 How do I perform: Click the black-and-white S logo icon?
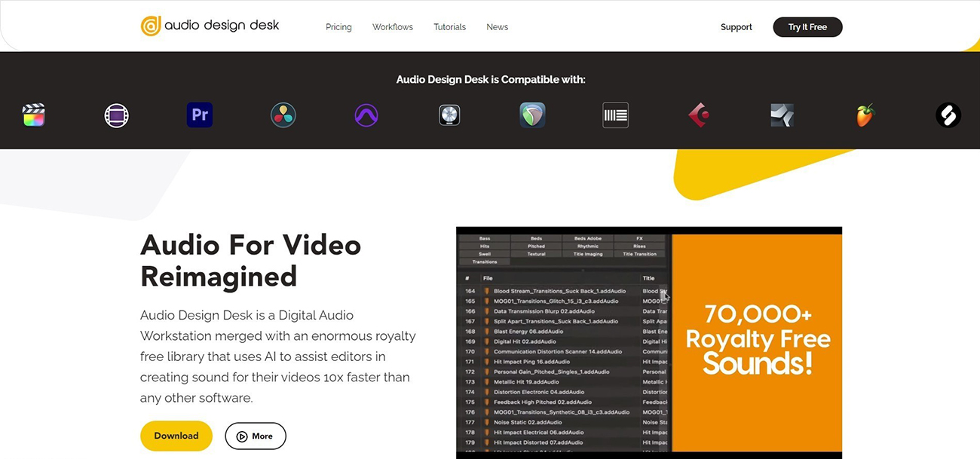948,115
